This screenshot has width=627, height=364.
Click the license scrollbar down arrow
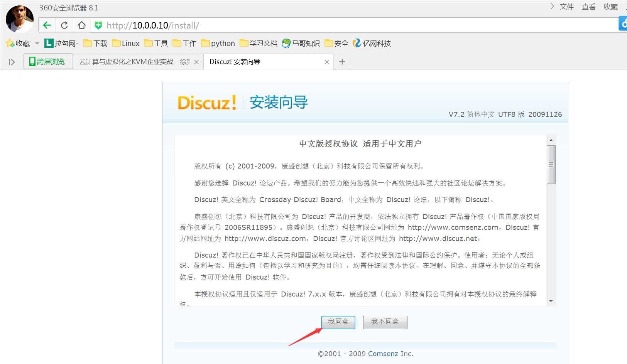tap(551, 301)
